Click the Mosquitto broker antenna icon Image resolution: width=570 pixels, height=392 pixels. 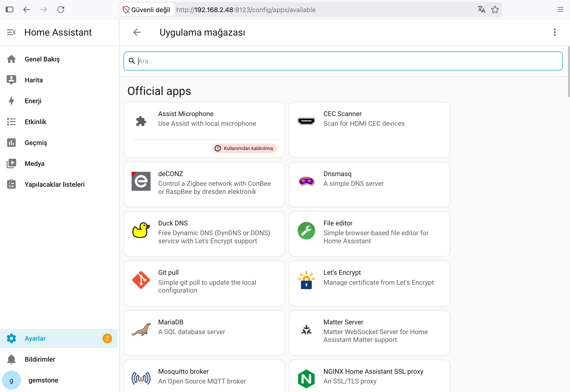[x=141, y=379]
